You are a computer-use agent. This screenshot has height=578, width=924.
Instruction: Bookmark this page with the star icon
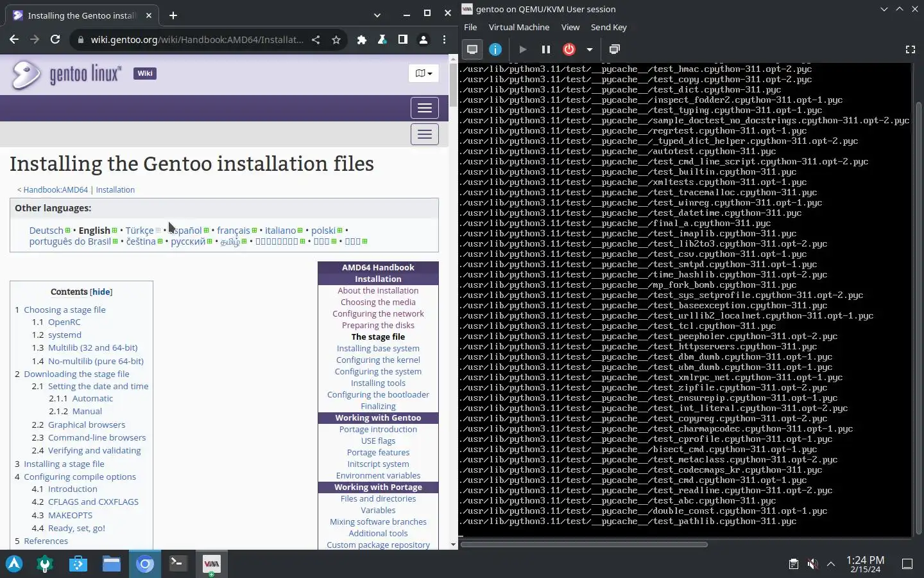336,40
